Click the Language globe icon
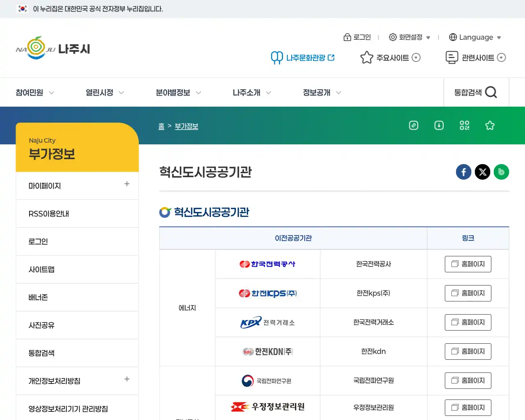Screen dimensions: 525x420 pyautogui.click(x=452, y=37)
